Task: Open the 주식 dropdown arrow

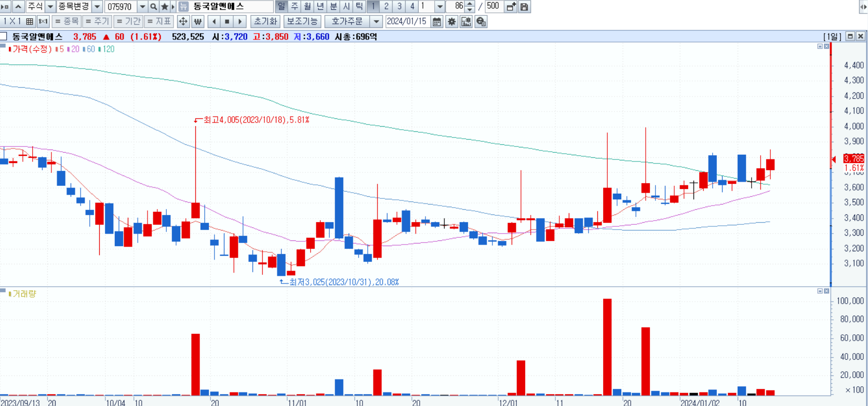Action: [x=50, y=7]
